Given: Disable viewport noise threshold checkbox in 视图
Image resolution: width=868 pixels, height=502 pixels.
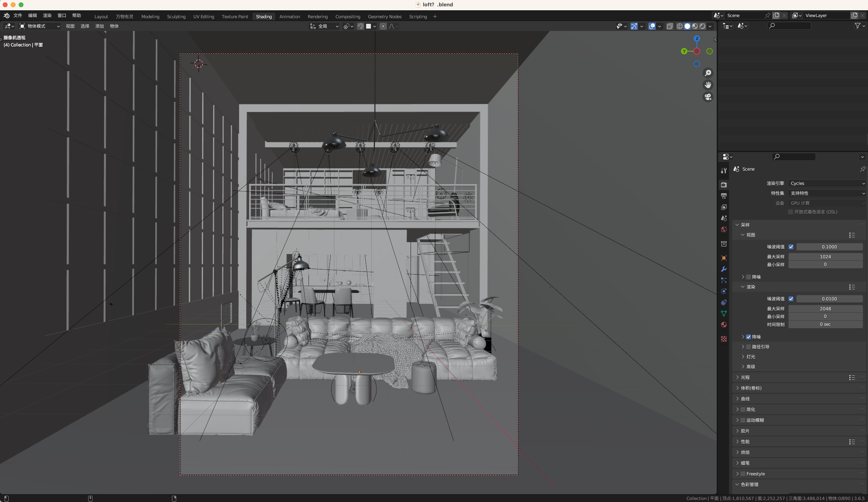Looking at the screenshot, I should point(791,247).
